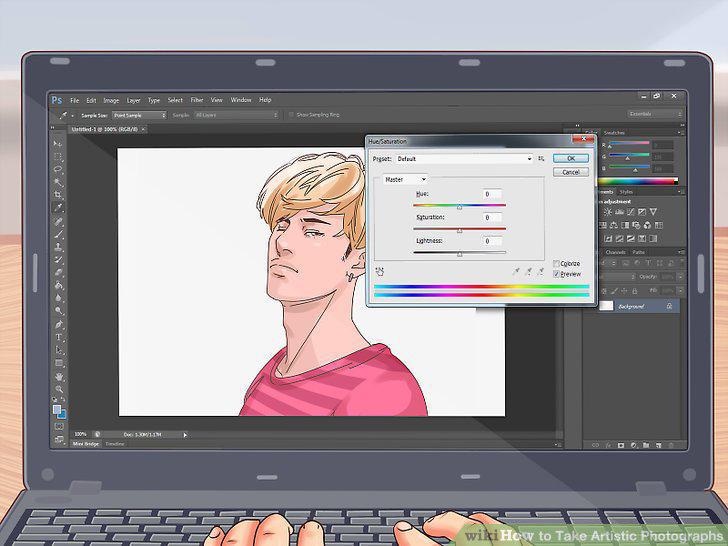The image size is (728, 546).
Task: Click the Background layer lock icon
Action: point(669,306)
